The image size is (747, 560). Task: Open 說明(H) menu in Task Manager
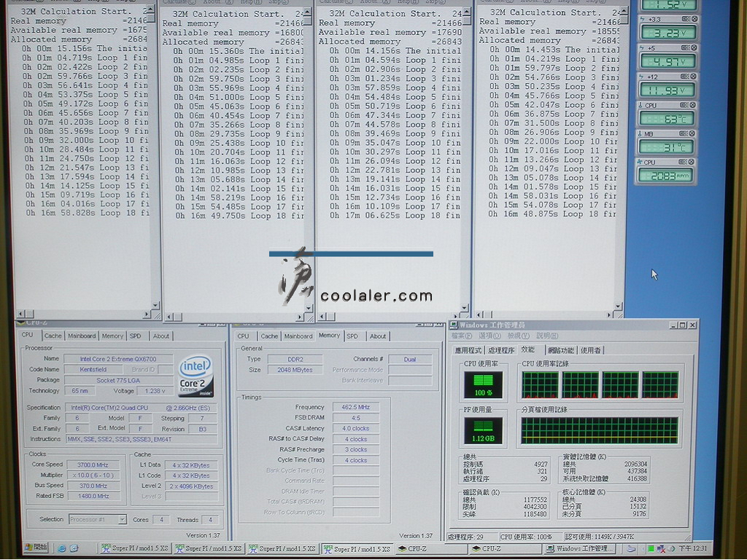point(547,335)
